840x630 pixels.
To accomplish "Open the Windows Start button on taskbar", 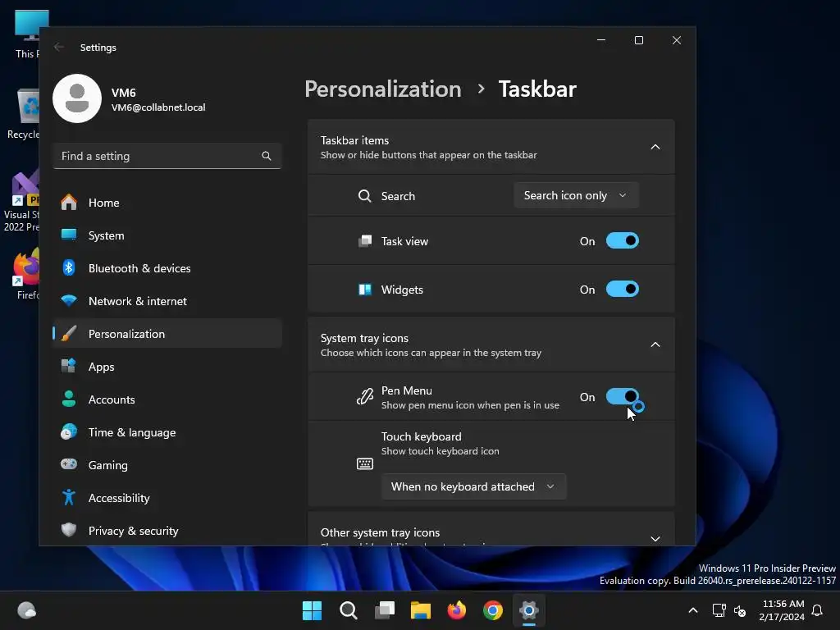I will coord(312,610).
